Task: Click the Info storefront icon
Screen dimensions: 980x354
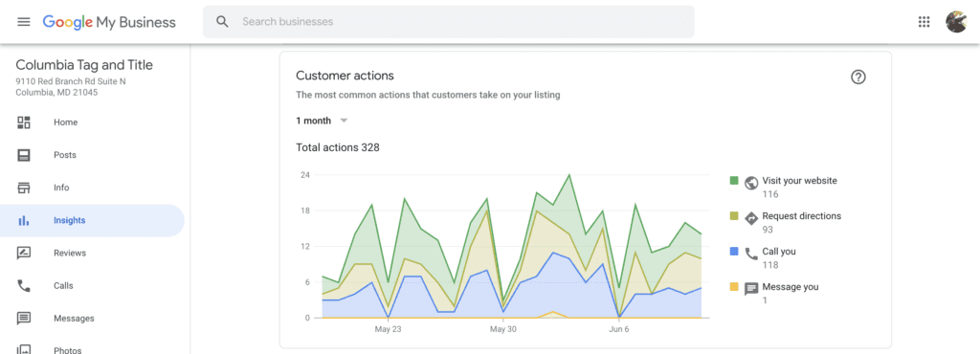Action: [x=24, y=188]
